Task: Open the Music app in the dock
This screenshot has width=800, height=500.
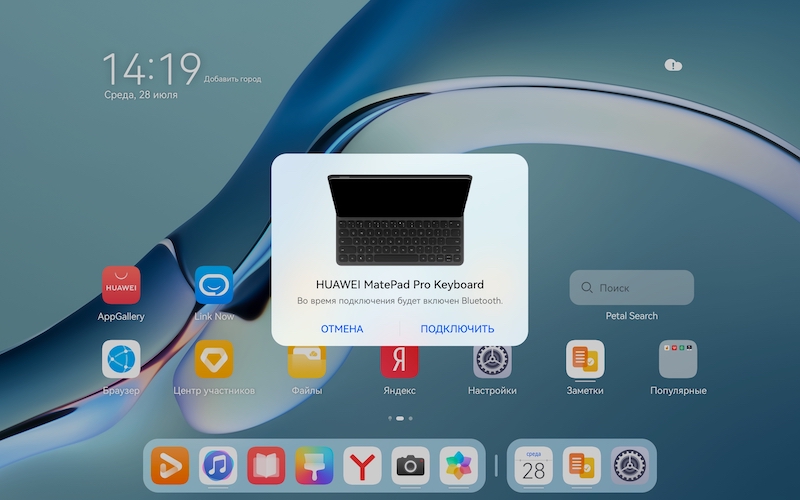Action: point(218,465)
